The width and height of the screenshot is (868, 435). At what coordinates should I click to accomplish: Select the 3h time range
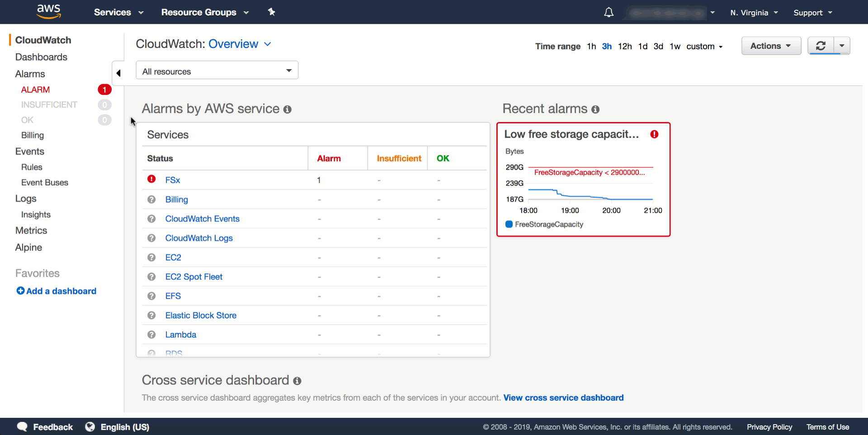(x=607, y=47)
